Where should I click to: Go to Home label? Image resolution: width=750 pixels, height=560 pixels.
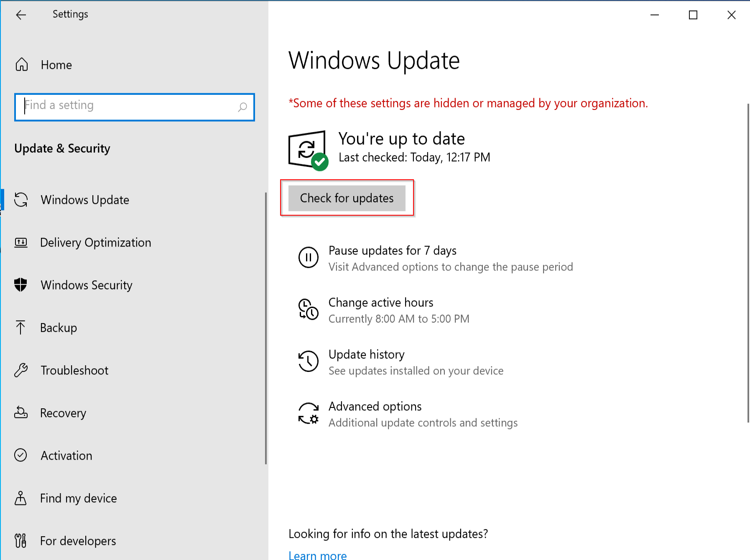(56, 65)
